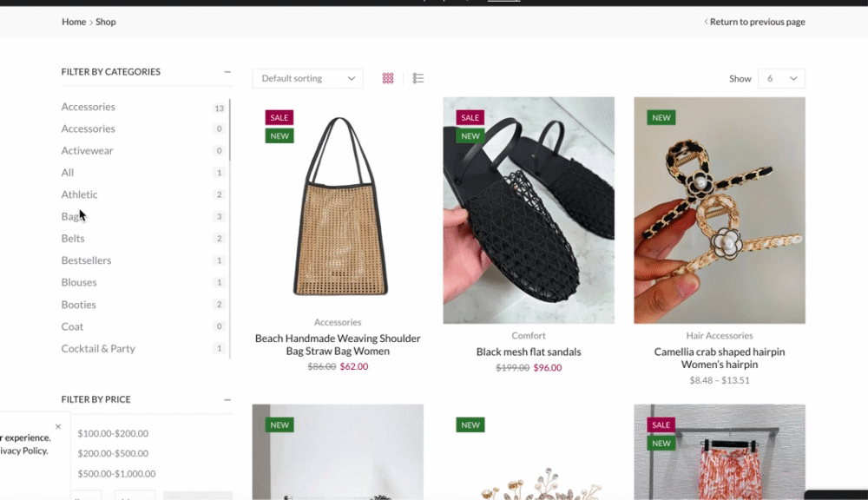Image resolution: width=868 pixels, height=500 pixels.
Task: Close the cookie privacy notice
Action: point(58,426)
